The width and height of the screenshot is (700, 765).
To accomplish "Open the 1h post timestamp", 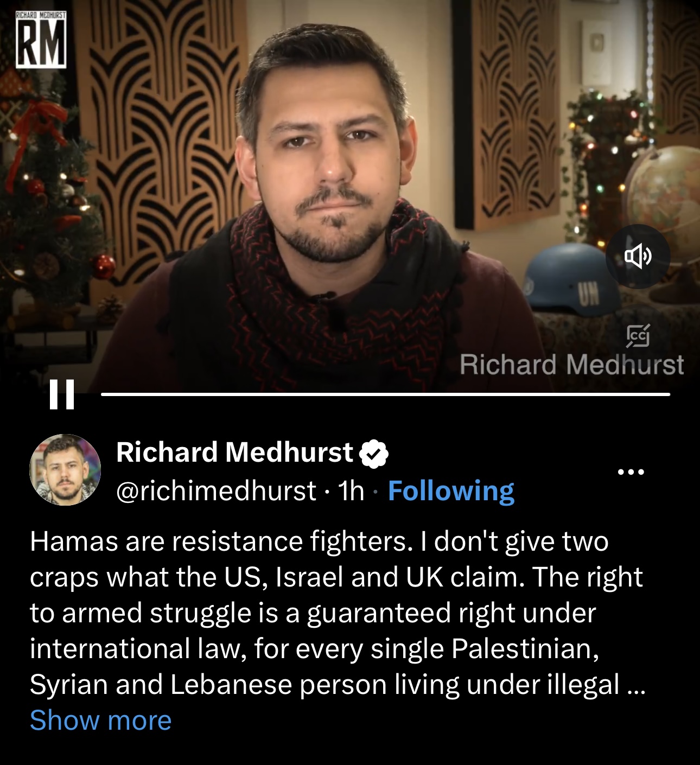I will pos(351,491).
